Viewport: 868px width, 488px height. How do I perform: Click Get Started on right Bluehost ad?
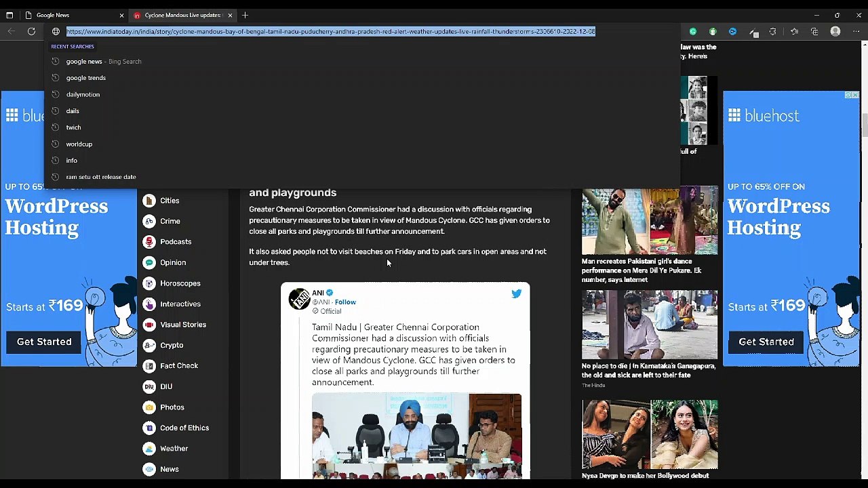click(766, 342)
